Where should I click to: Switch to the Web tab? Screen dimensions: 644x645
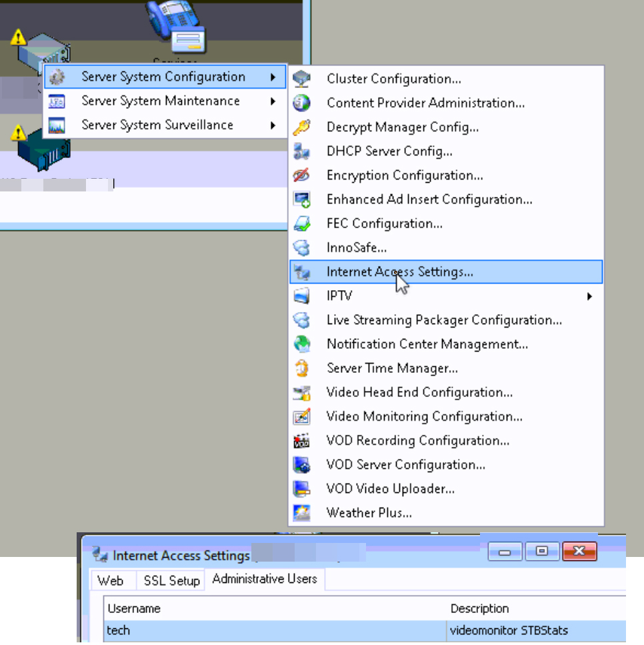click(x=111, y=580)
